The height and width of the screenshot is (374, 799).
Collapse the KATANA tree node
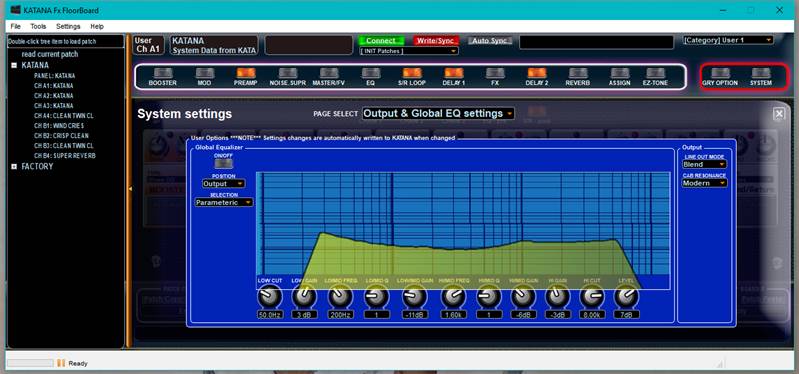14,65
